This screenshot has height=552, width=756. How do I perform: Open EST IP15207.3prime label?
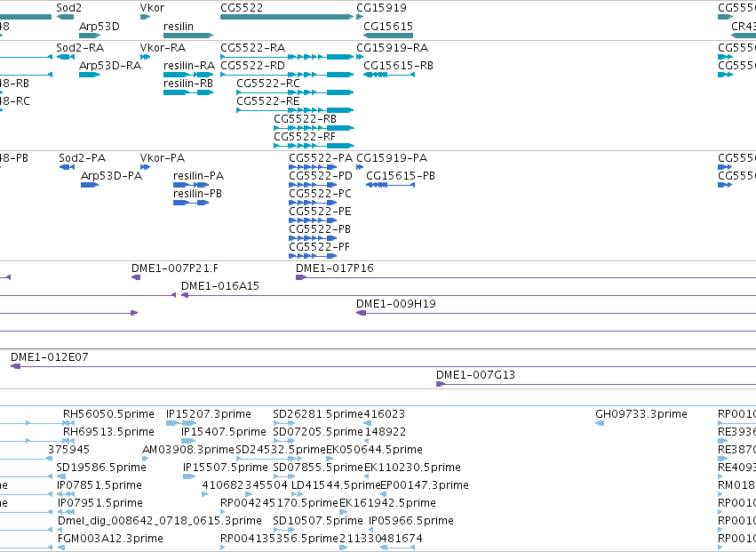coord(209,414)
